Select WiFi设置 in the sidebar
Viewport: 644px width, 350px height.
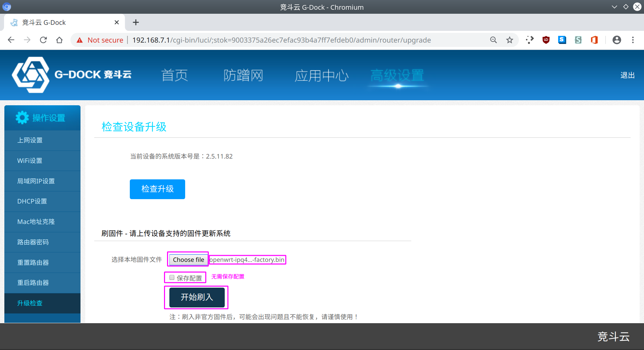(30, 161)
